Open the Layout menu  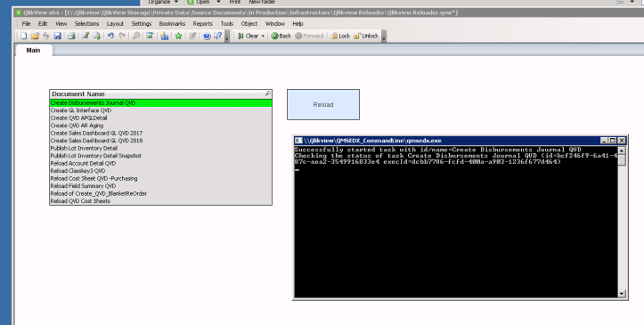pos(115,24)
